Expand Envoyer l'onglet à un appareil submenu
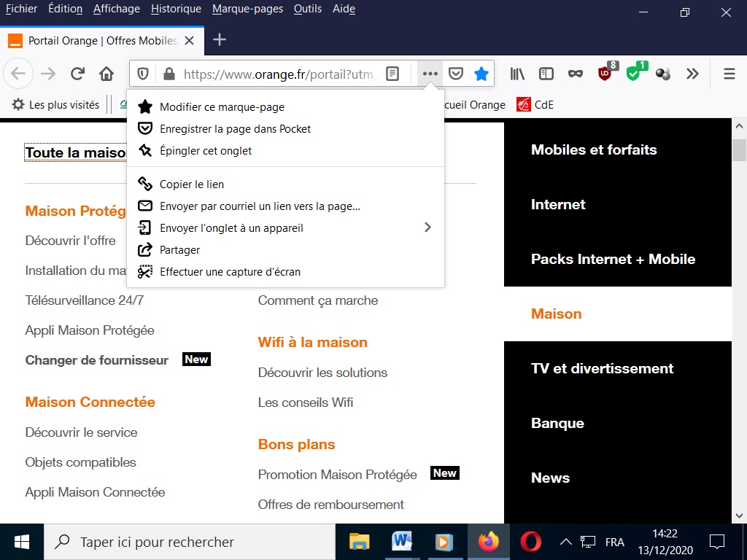The height and width of the screenshot is (560, 747). (285, 227)
